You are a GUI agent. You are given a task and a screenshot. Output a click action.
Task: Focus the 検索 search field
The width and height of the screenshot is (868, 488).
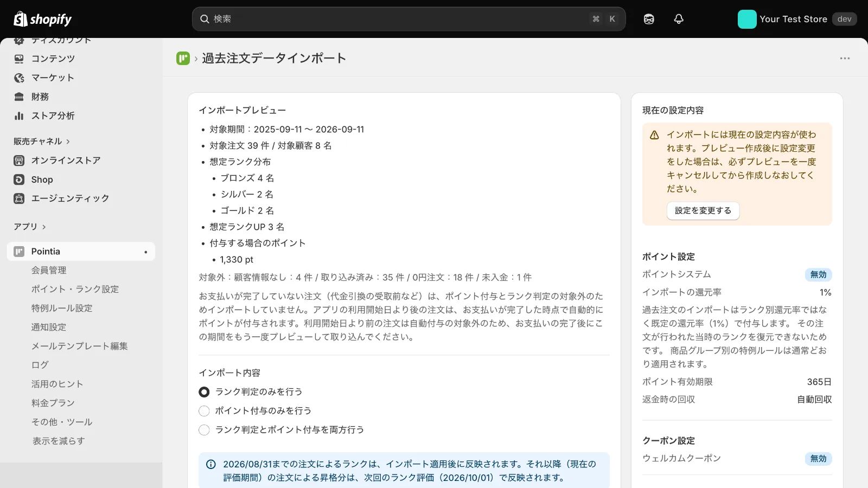[x=409, y=19]
